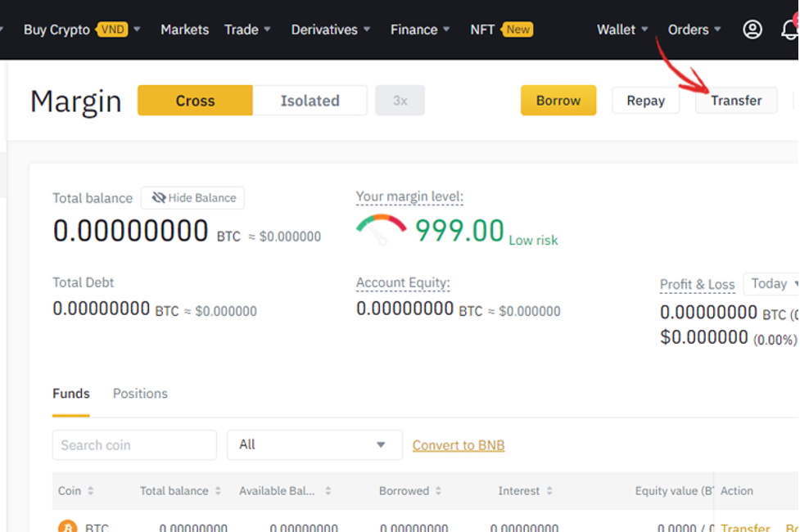
Task: Go to Markets page
Action: click(x=185, y=29)
